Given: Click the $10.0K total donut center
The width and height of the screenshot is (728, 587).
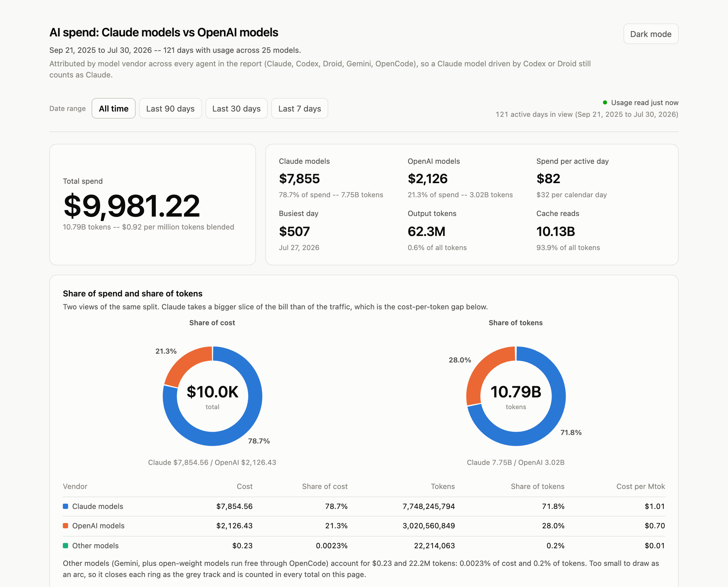Looking at the screenshot, I should [212, 392].
